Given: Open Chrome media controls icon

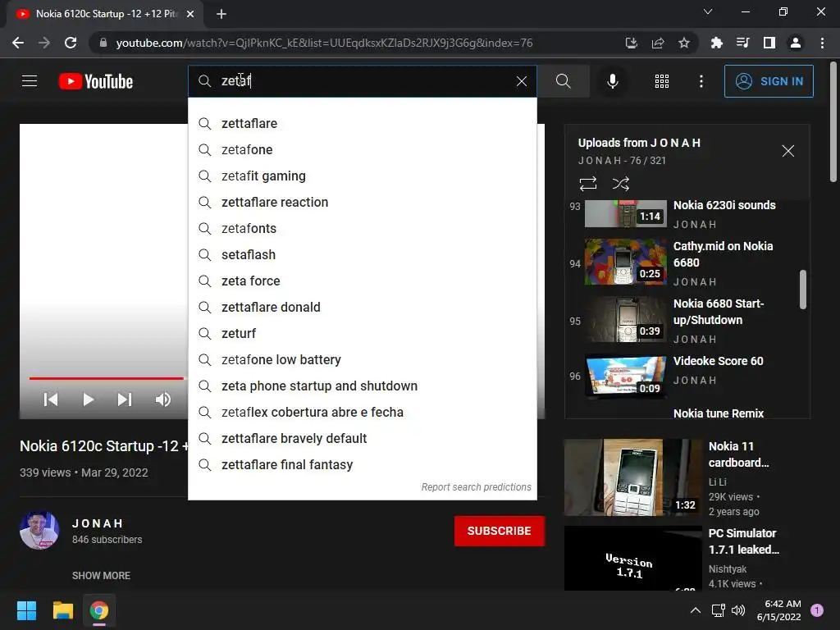Looking at the screenshot, I should [x=742, y=43].
